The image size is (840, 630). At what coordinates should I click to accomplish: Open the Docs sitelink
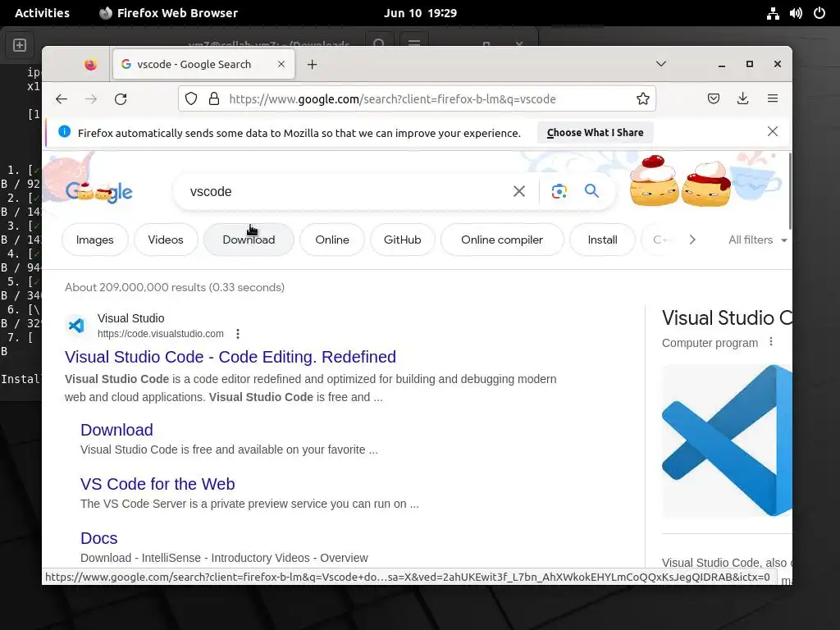(x=99, y=538)
